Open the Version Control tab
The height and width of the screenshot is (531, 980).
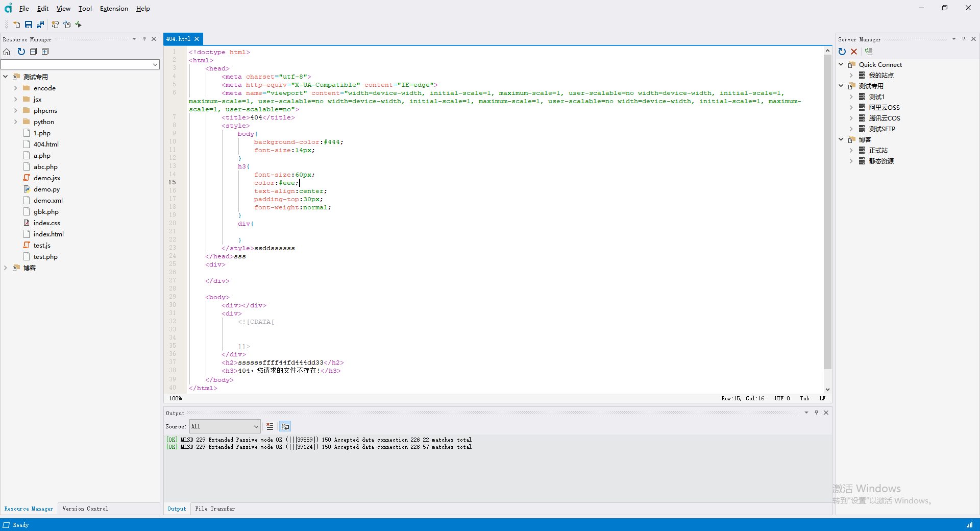(85, 509)
